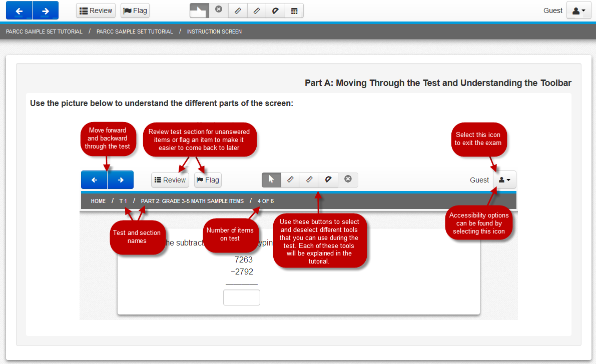Click the Review button in the top toolbar
Screen dimensions: 596x364
coord(96,10)
